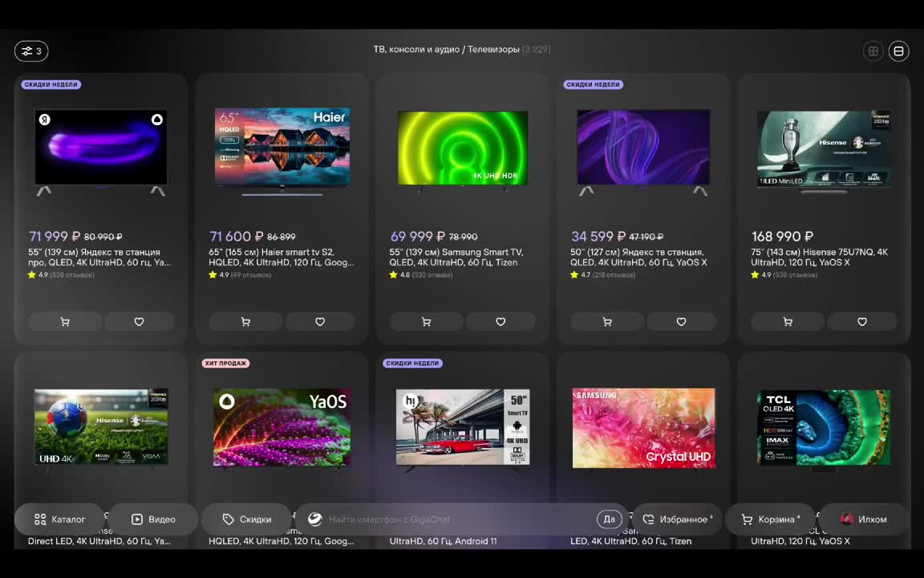This screenshot has height=578, width=924.
Task: Open title 50" (127 см) Яндекс тв станция
Action: coord(638,257)
